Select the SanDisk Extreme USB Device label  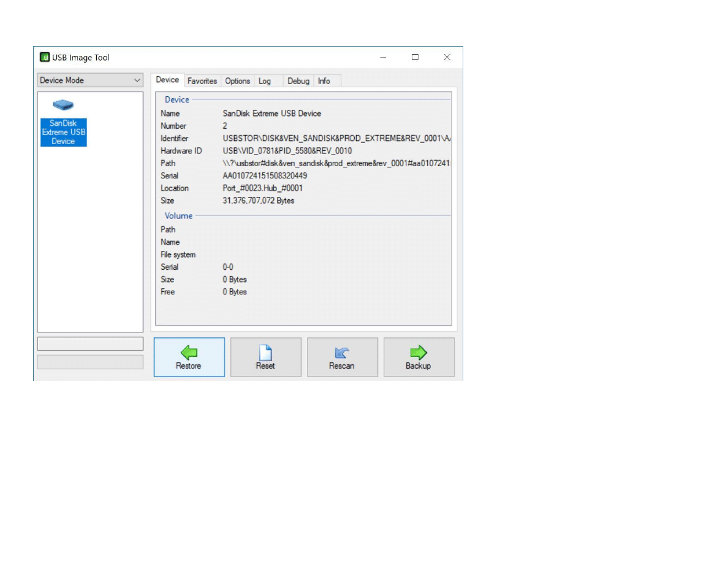click(x=63, y=132)
